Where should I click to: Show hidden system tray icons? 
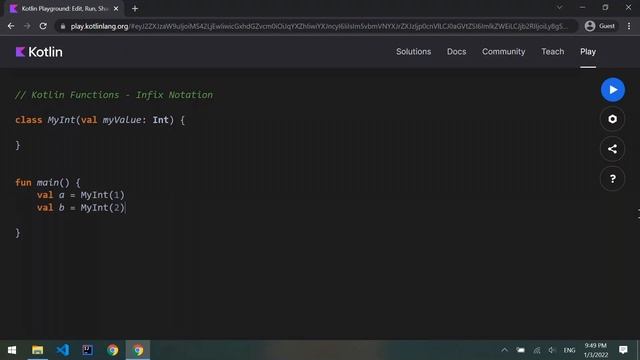(504, 350)
